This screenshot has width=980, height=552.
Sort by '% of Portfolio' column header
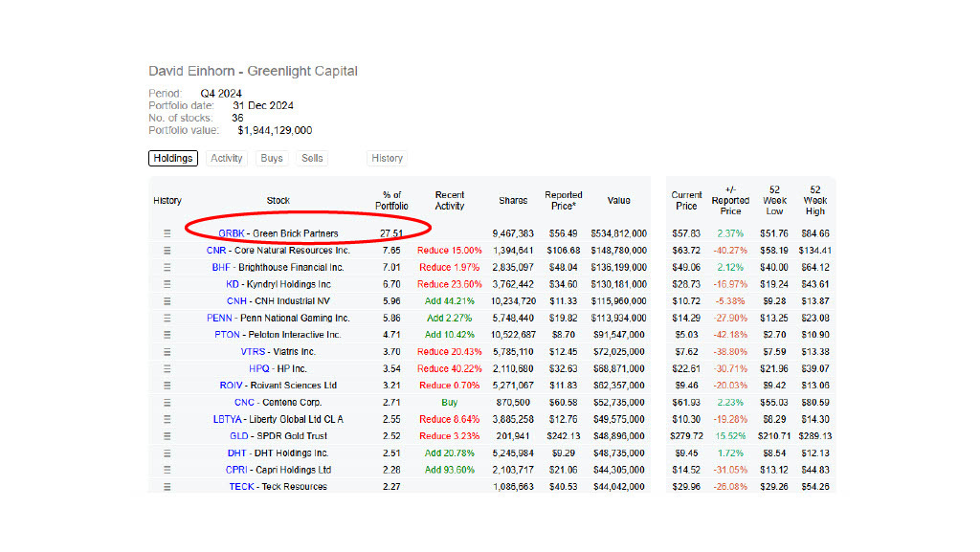[391, 201]
